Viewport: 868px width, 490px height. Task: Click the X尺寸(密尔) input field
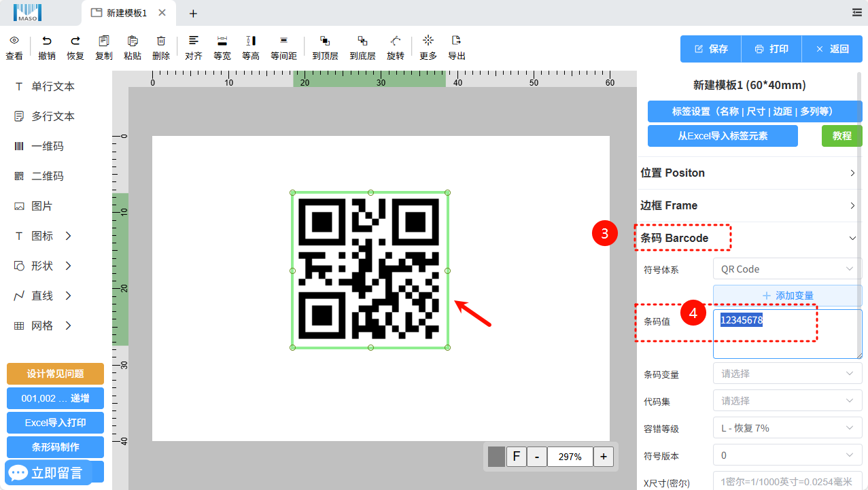point(787,481)
